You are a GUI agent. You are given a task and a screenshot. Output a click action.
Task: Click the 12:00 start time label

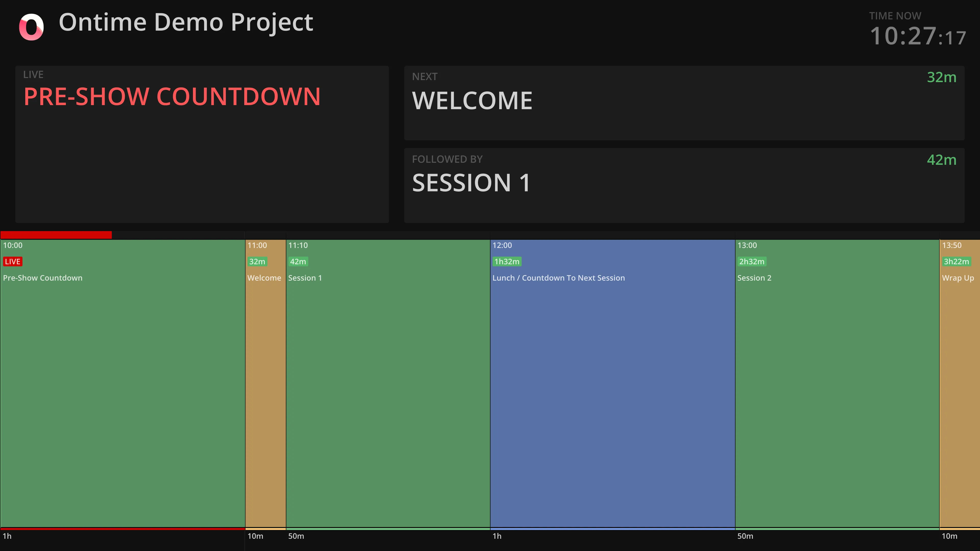point(502,245)
